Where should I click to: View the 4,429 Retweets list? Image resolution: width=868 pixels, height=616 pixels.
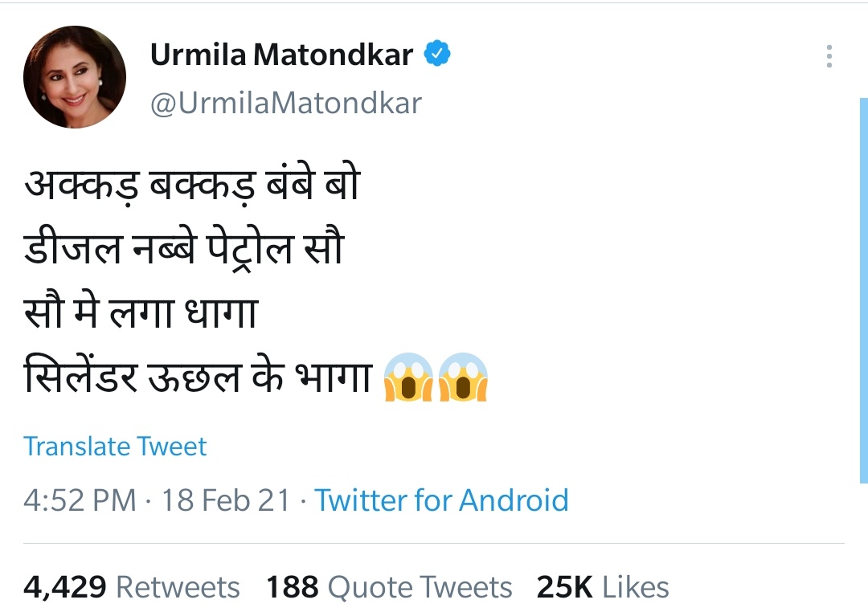click(x=132, y=587)
